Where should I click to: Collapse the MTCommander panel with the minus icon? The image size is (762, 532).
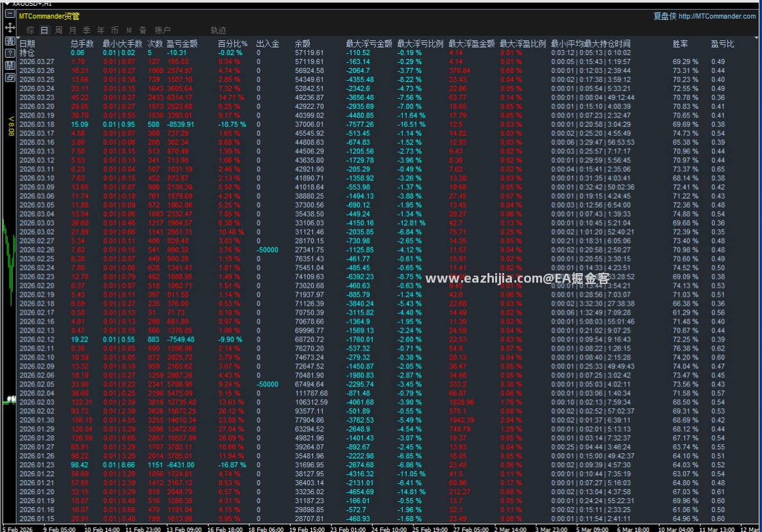(x=10, y=15)
